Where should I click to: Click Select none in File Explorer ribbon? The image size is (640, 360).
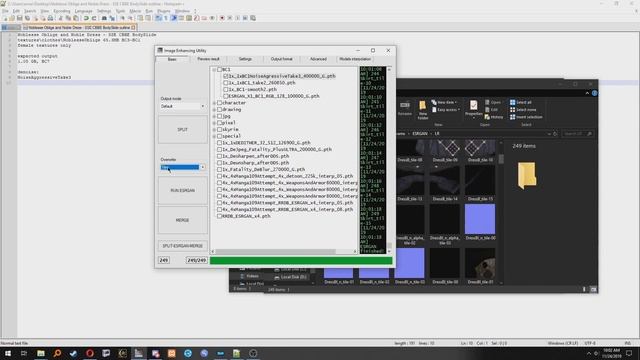pyautogui.click(x=523, y=110)
